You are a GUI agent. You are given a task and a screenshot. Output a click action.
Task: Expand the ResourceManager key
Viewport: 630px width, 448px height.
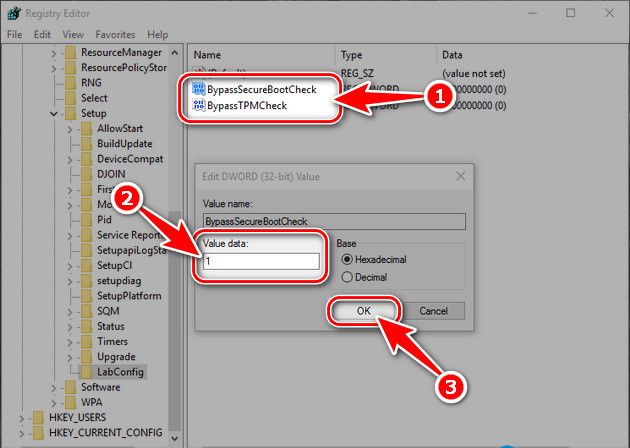point(53,53)
